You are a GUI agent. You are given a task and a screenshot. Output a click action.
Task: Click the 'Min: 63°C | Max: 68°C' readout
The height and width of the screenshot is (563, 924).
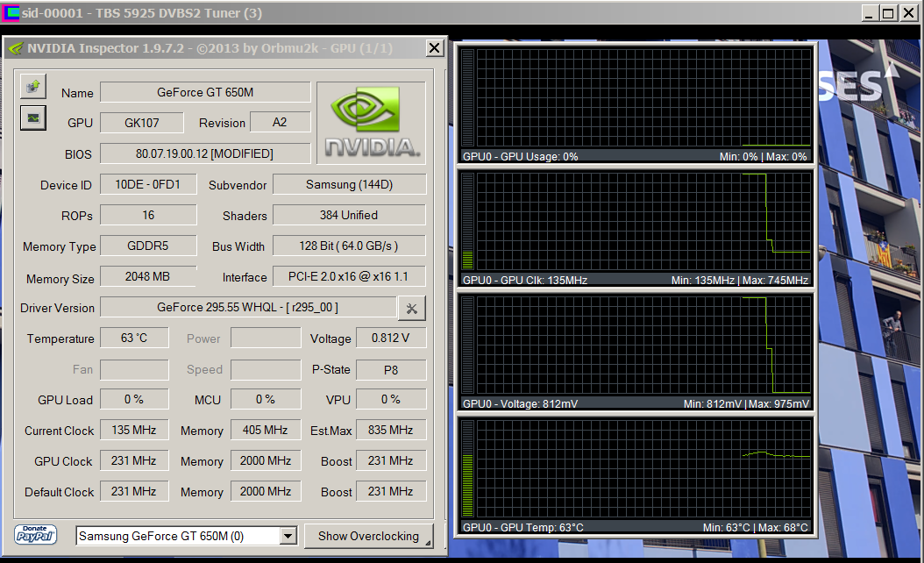pos(756,527)
